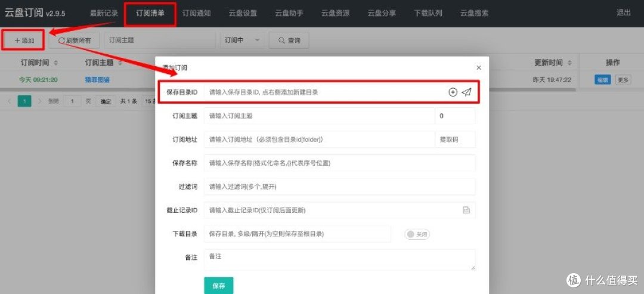Switch to 云盘设置 tab
Image resolution: width=644 pixels, height=294 pixels.
(x=243, y=13)
